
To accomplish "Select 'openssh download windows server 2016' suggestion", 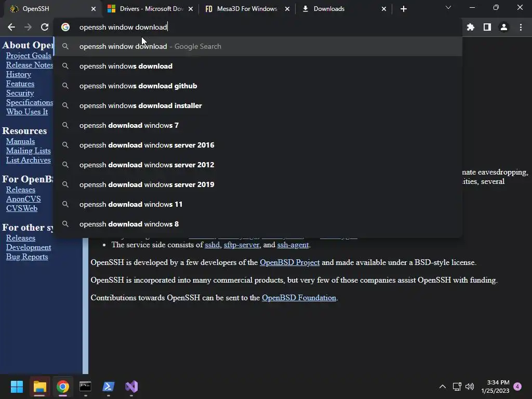I will click(x=259, y=145).
